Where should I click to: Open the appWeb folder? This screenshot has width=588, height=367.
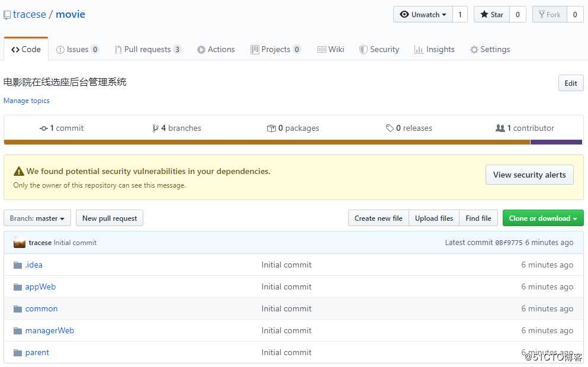tap(40, 286)
